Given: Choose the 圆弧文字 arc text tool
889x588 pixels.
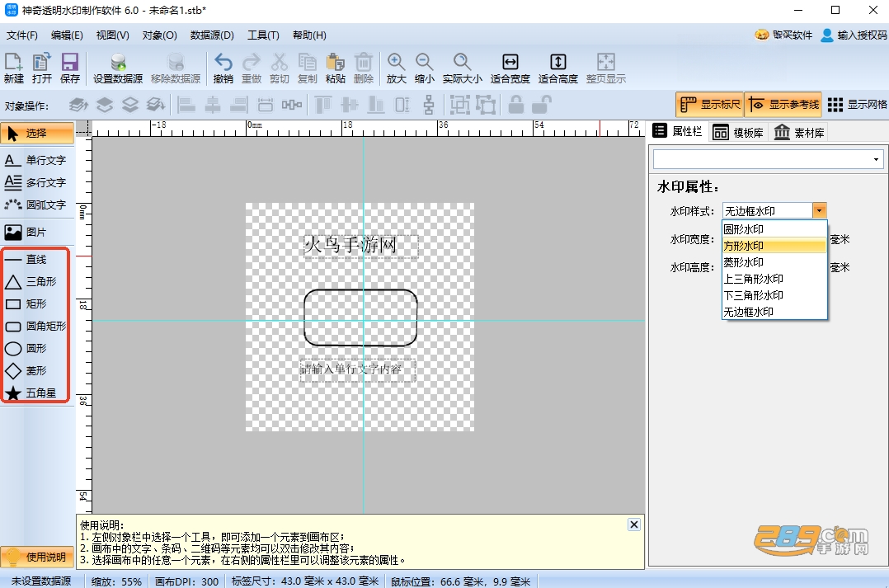Looking at the screenshot, I should (35, 205).
